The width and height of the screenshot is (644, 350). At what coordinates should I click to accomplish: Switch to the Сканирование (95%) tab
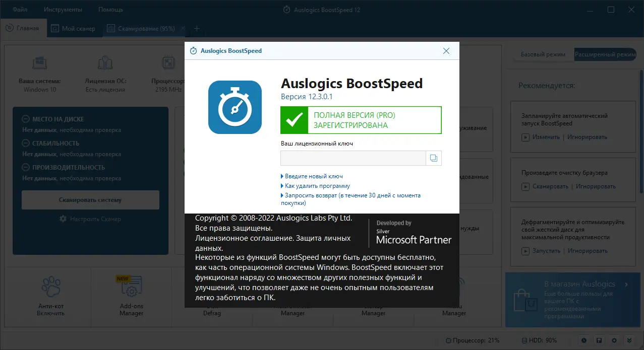coord(141,28)
